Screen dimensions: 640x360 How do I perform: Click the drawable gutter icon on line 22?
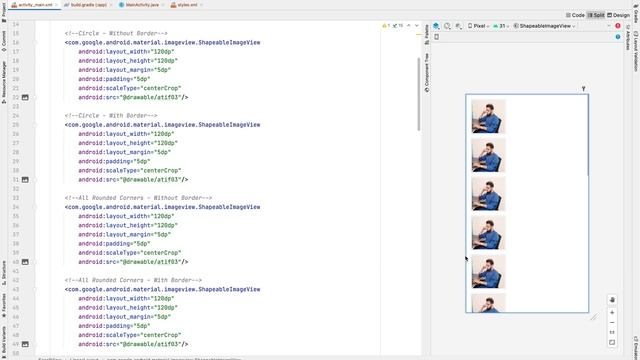25,98
